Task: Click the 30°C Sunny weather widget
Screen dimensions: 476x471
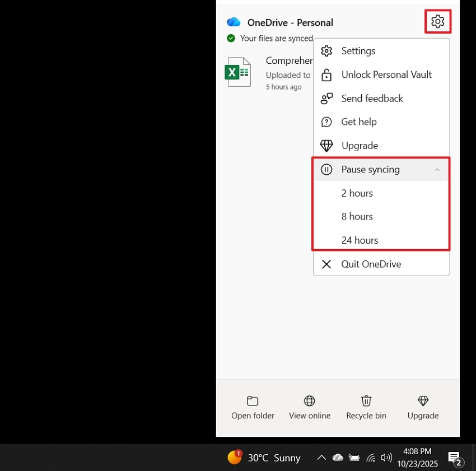Action: tap(263, 458)
